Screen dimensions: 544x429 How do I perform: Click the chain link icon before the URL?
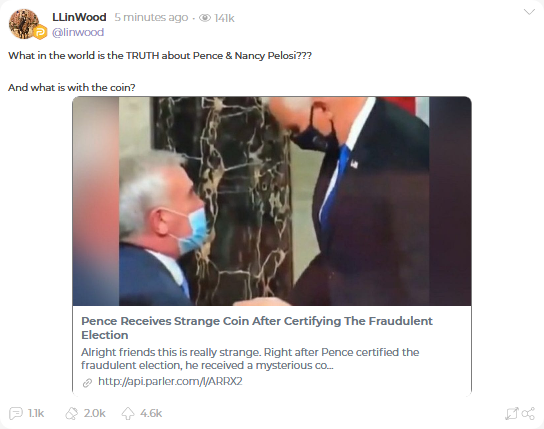point(87,383)
